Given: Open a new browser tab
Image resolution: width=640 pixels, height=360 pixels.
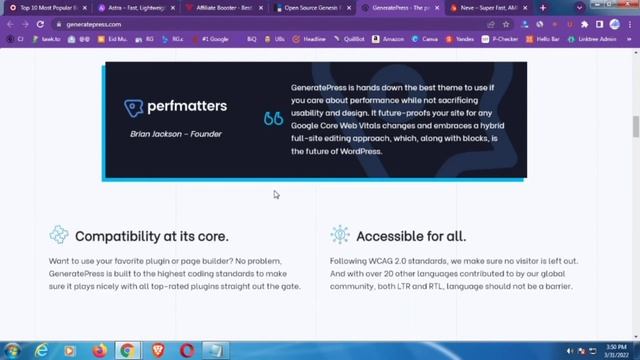Looking at the screenshot, I should 543,8.
